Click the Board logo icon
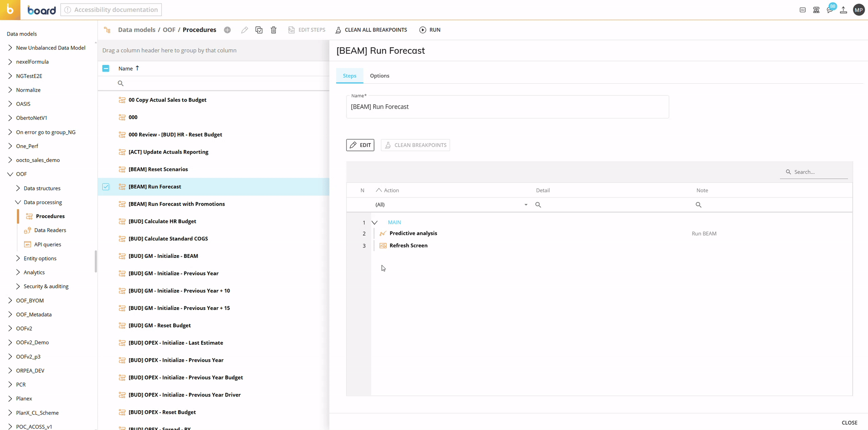868x430 pixels. click(x=10, y=10)
